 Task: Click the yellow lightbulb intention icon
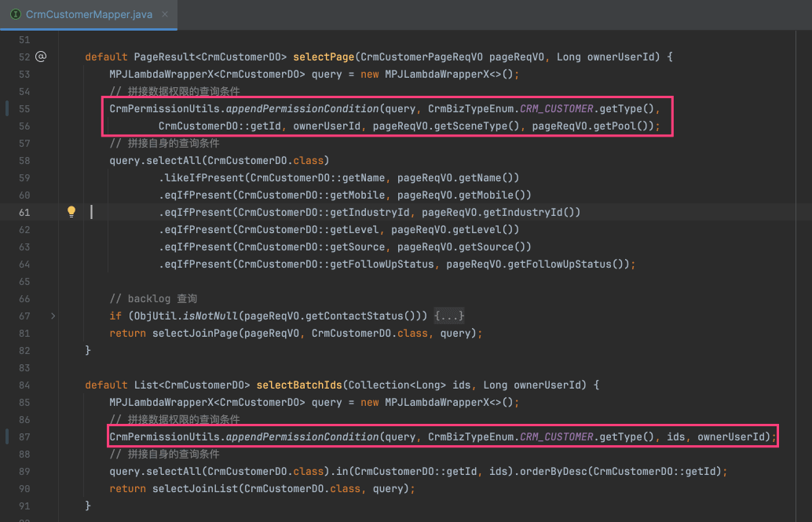coord(71,212)
